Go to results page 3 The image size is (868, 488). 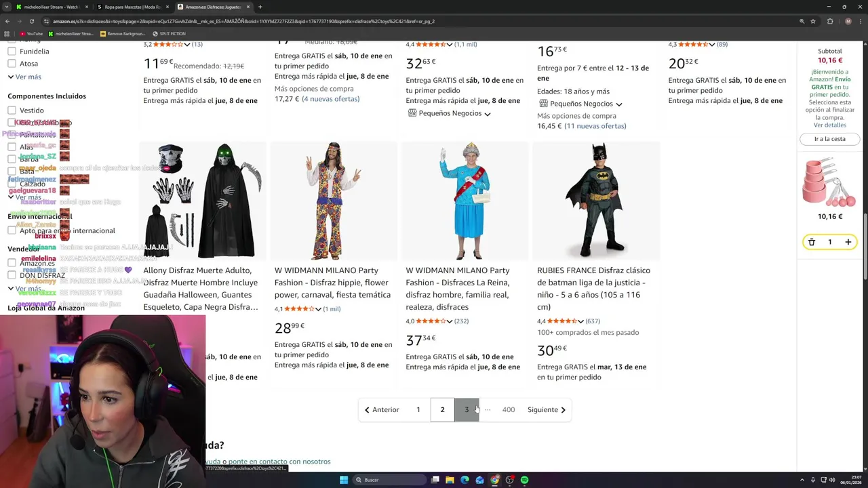(x=467, y=409)
